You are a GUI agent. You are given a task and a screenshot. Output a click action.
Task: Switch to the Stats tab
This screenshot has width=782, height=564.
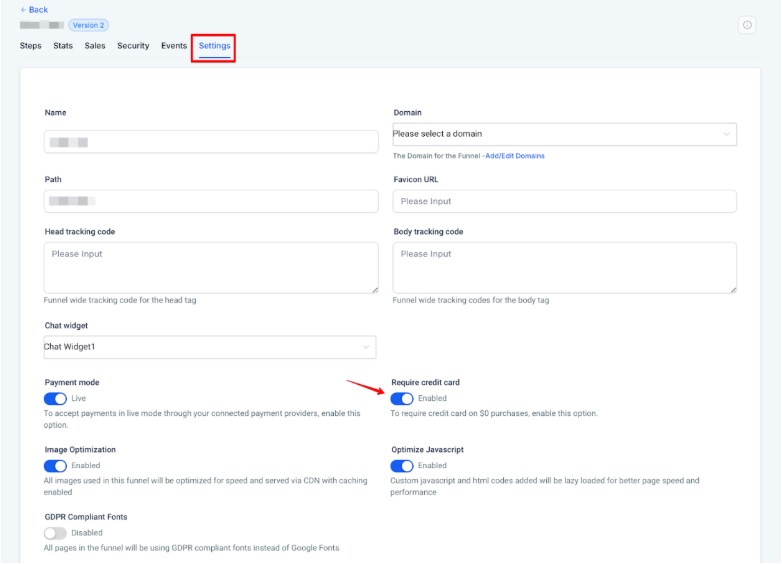[63, 46]
